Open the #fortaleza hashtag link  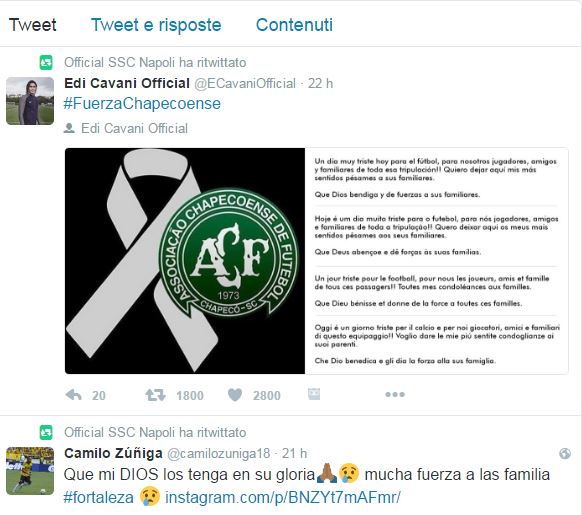tap(98, 498)
